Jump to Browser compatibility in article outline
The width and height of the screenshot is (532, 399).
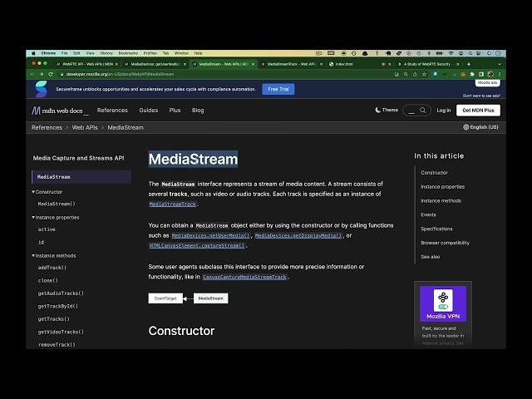(x=446, y=243)
